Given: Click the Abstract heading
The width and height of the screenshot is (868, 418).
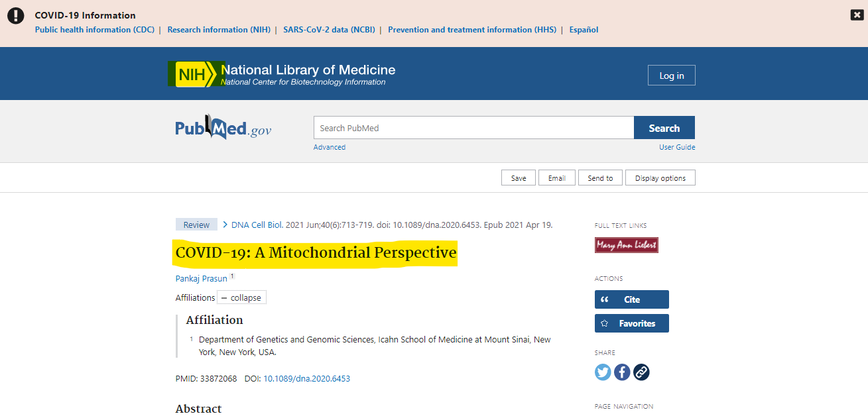Looking at the screenshot, I should click(199, 409).
